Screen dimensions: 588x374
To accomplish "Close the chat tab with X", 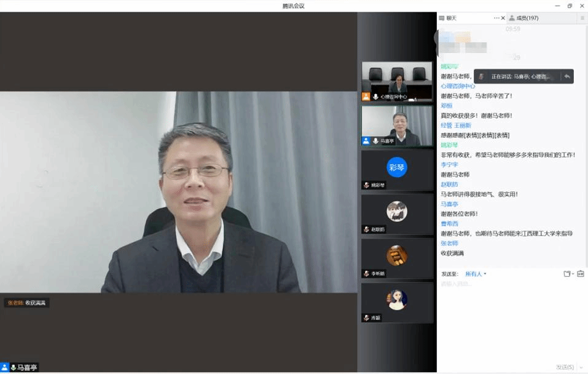I will pos(503,18).
